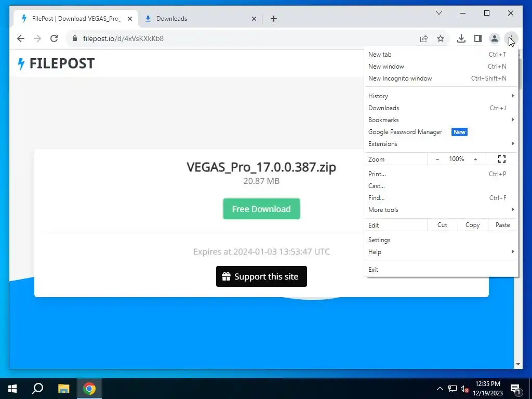532x399 pixels.
Task: Open New Incognito window
Action: pos(441,78)
